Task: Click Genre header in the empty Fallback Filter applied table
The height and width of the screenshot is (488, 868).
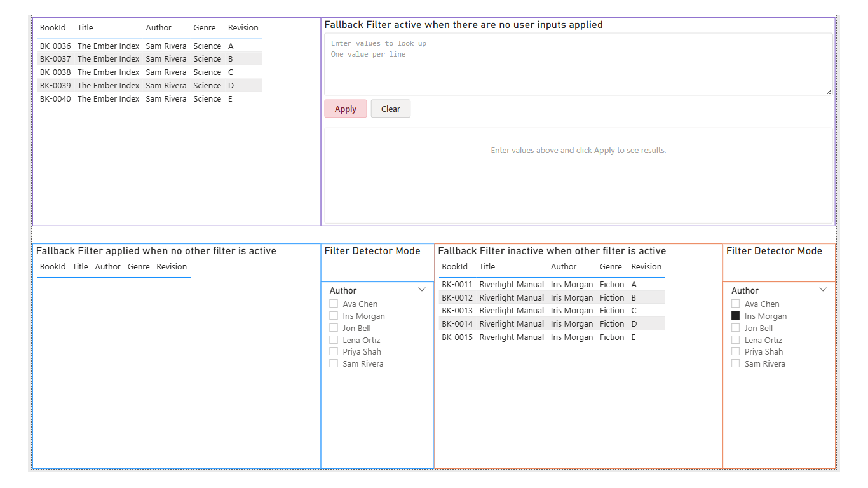Action: pyautogui.click(x=139, y=267)
